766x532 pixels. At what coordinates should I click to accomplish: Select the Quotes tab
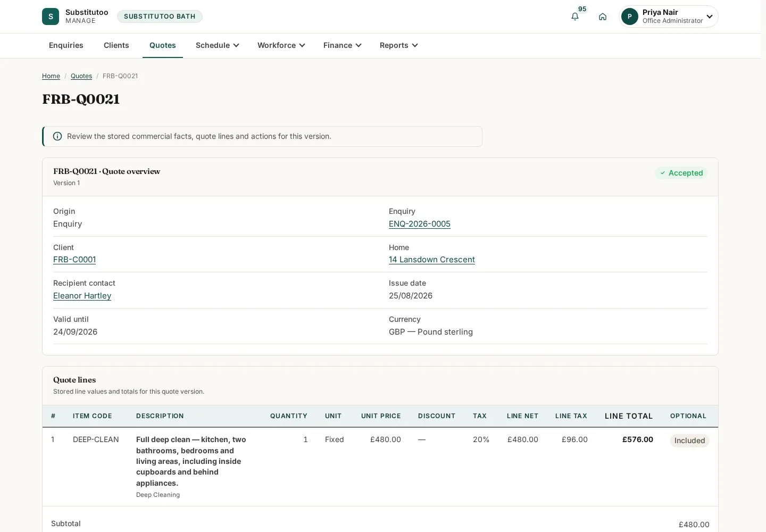click(x=163, y=45)
